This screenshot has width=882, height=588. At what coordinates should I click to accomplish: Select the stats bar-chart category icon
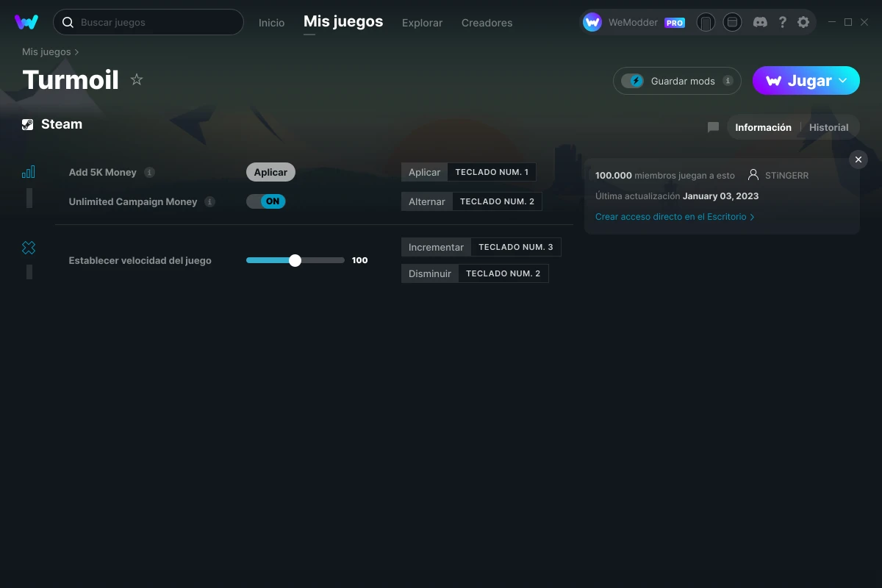(x=29, y=172)
